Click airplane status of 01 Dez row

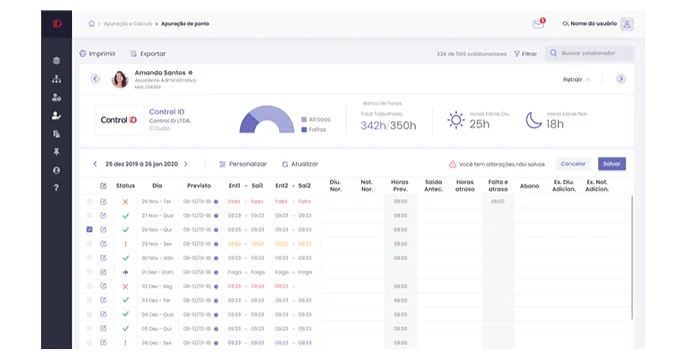point(126,272)
